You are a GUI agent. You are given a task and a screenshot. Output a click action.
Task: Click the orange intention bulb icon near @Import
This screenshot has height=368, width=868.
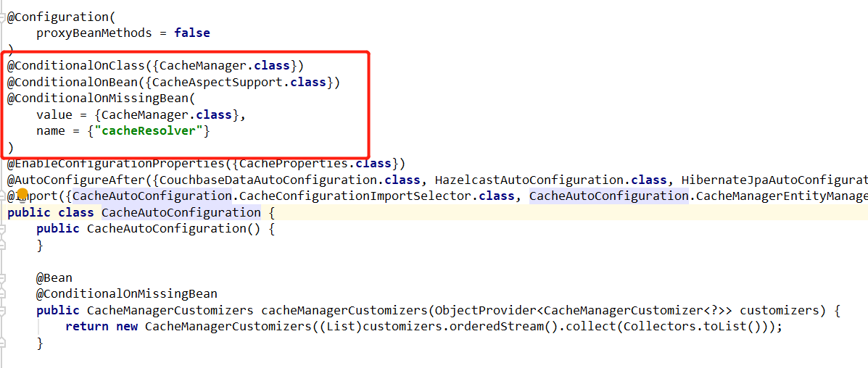[22, 195]
